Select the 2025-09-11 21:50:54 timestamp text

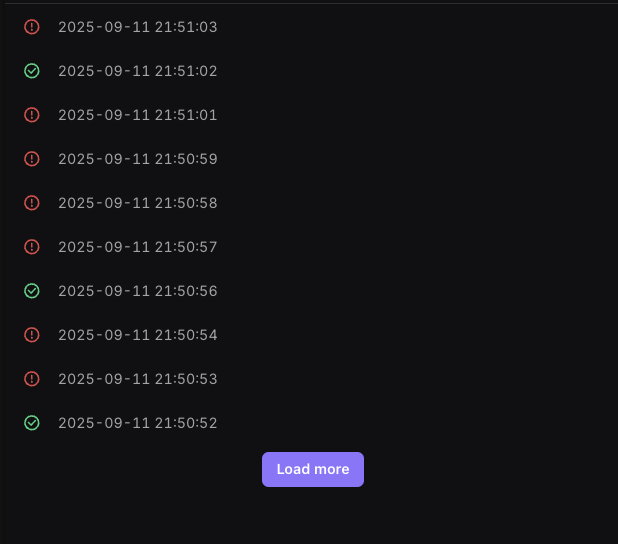[x=138, y=335]
